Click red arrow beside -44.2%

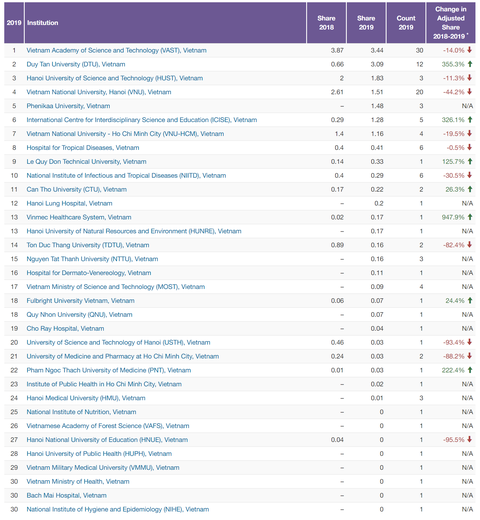coord(470,92)
